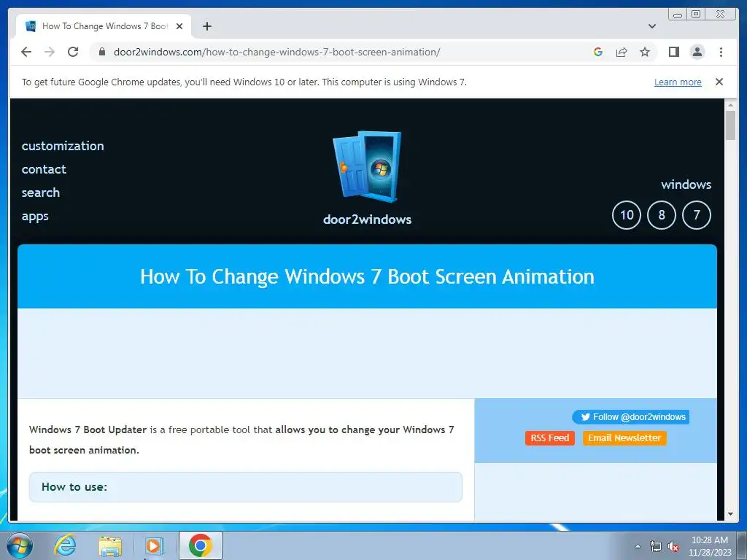Image resolution: width=747 pixels, height=560 pixels.
Task: Open the Windows Start menu
Action: 19,545
